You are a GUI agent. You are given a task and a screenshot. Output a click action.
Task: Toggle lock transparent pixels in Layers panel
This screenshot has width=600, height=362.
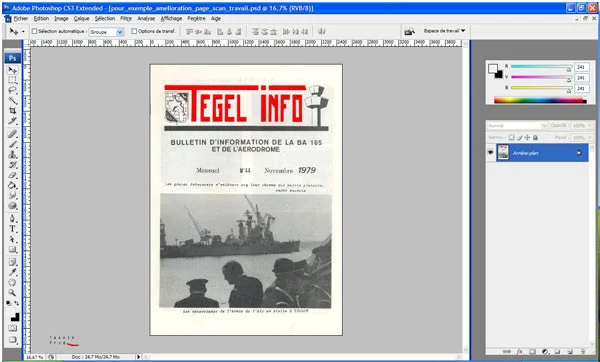coord(512,137)
